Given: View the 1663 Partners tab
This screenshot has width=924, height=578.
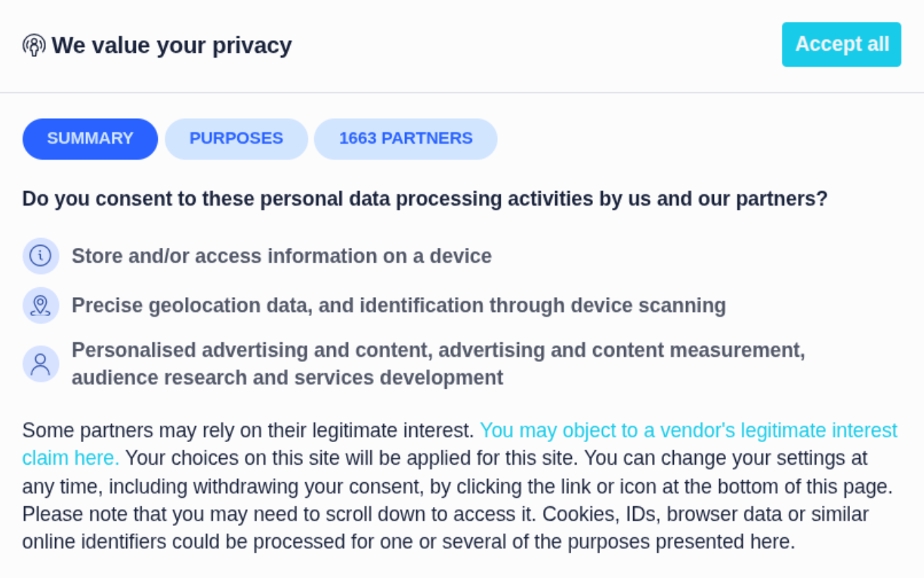Looking at the screenshot, I should [406, 139].
